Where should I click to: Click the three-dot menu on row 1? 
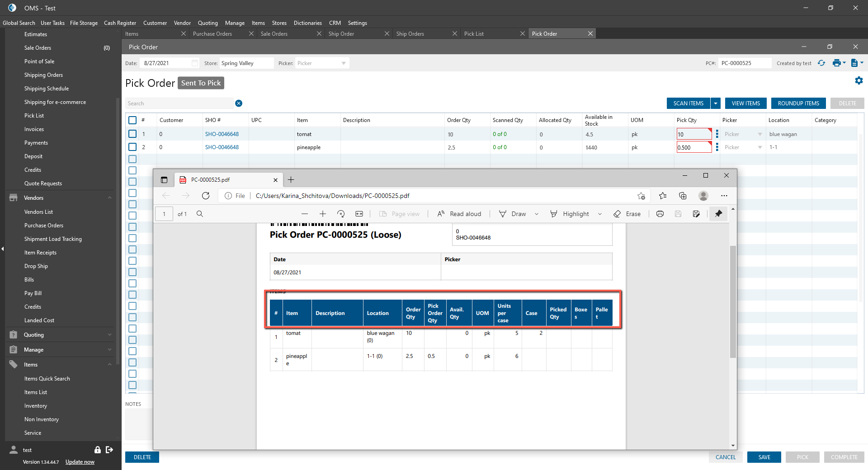click(x=717, y=134)
